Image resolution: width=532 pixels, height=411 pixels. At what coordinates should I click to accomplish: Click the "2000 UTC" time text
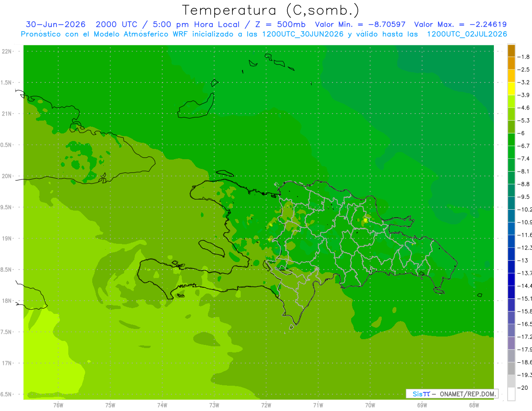pos(117,24)
